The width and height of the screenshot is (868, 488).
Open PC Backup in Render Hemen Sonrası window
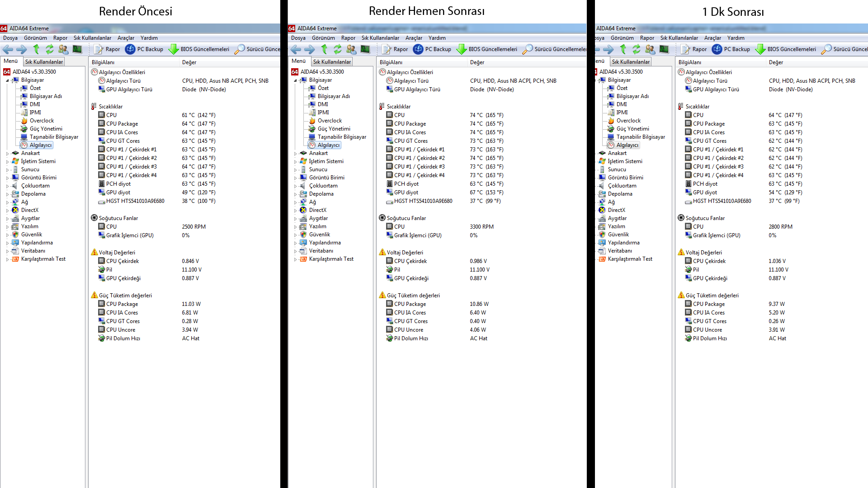[x=432, y=49]
